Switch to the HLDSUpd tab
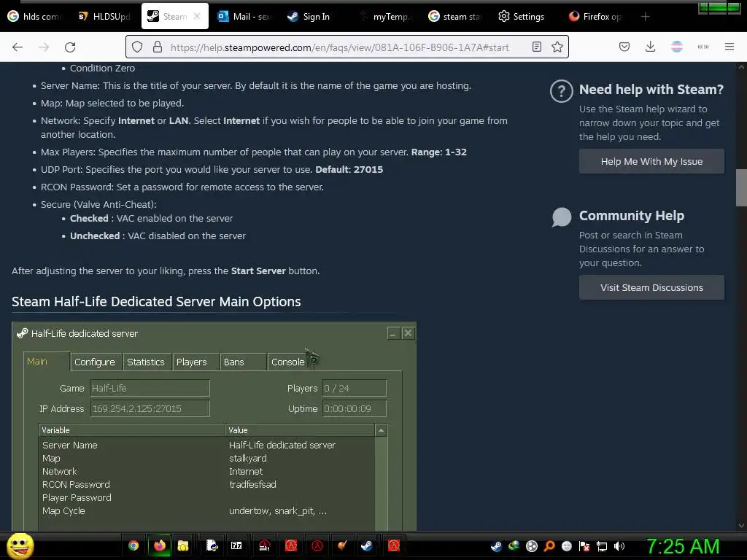The width and height of the screenshot is (747, 560). coord(104,16)
